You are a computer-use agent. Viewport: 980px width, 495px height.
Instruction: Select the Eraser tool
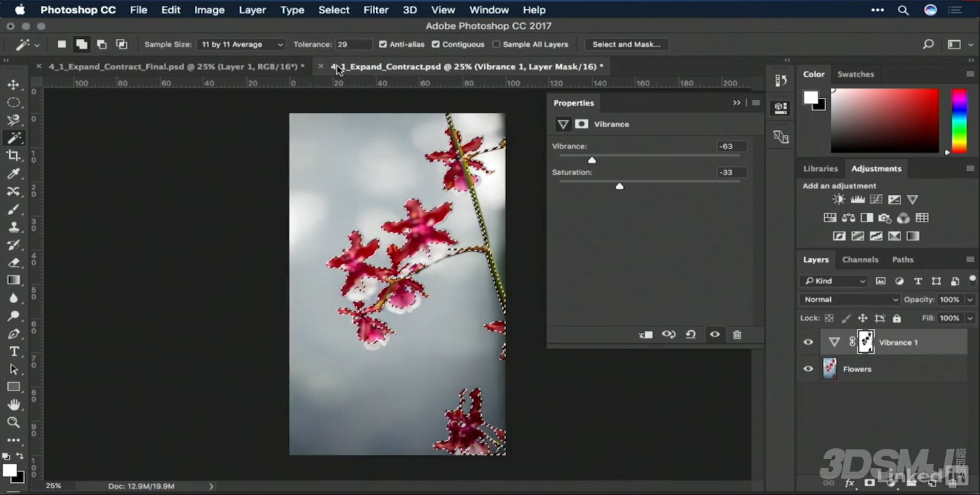click(14, 263)
